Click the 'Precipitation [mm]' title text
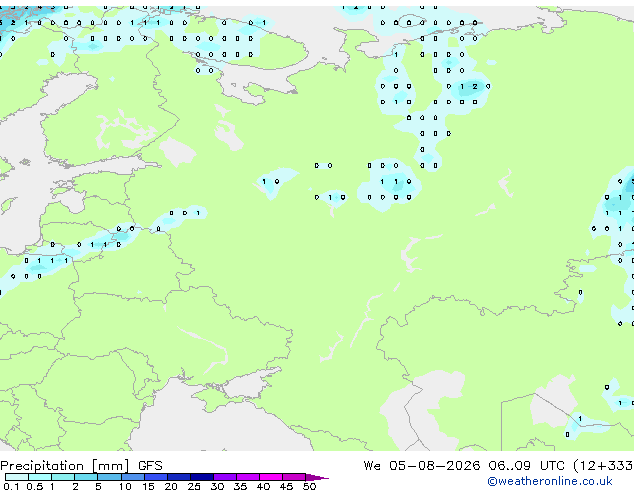Image resolution: width=634 pixels, height=490 pixels. click(x=65, y=466)
